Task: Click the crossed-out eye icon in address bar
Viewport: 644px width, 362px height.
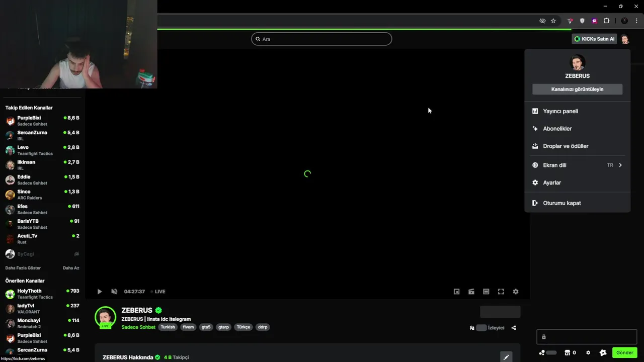Action: click(542, 21)
